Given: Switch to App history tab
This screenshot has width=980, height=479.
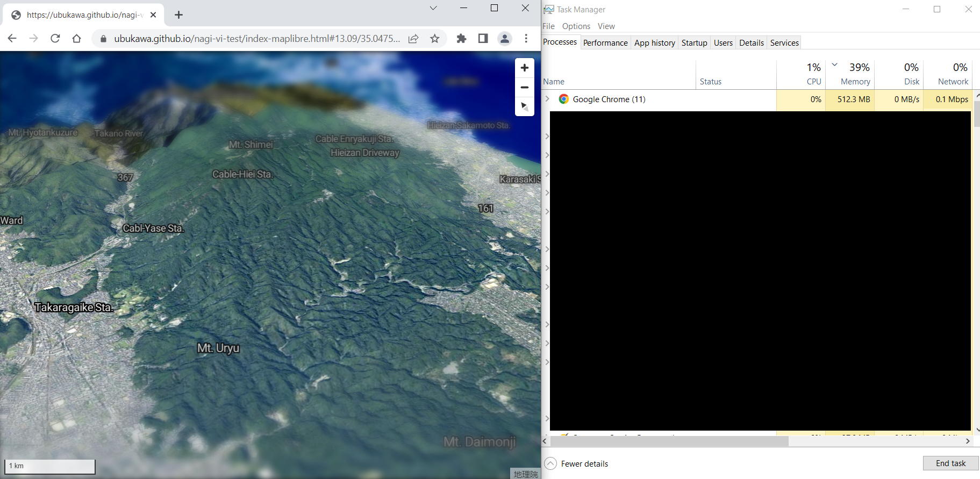Looking at the screenshot, I should coord(654,43).
